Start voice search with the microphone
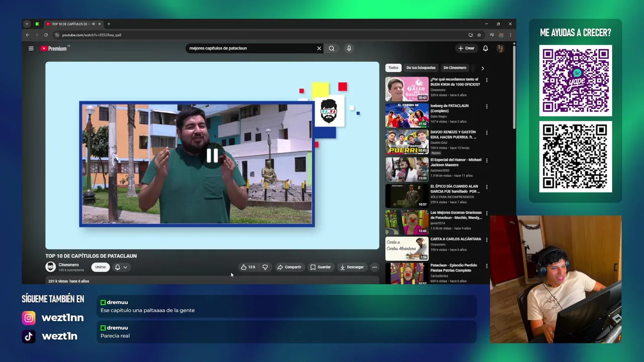This screenshot has height=362, width=644. (349, 48)
